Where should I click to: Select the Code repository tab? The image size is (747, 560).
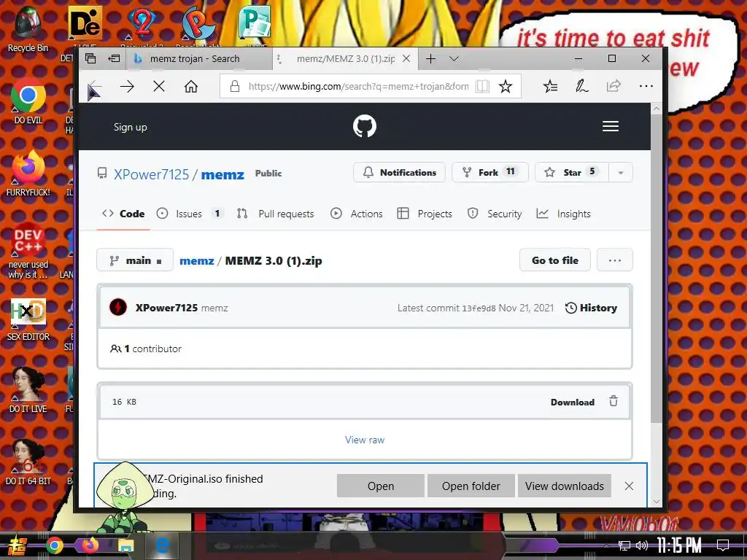123,214
